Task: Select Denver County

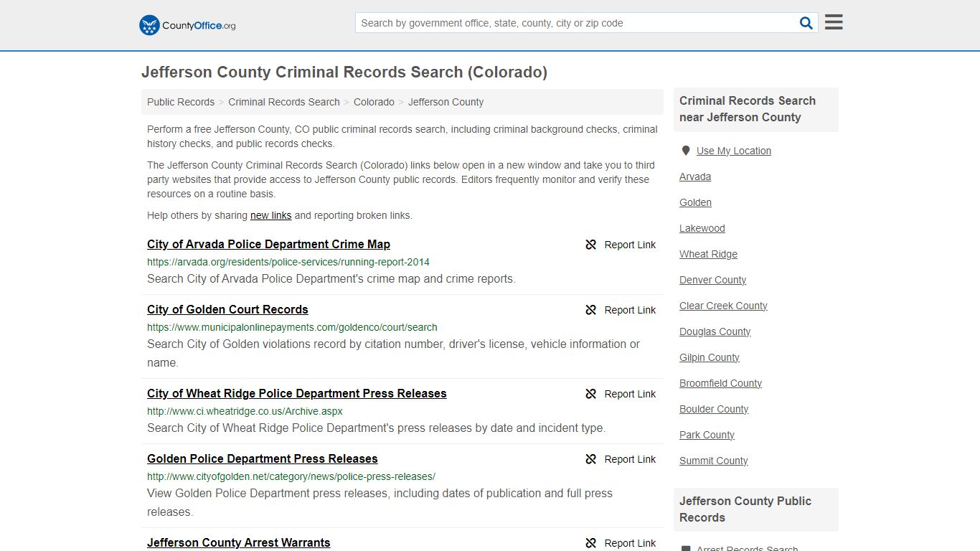Action: click(x=712, y=280)
